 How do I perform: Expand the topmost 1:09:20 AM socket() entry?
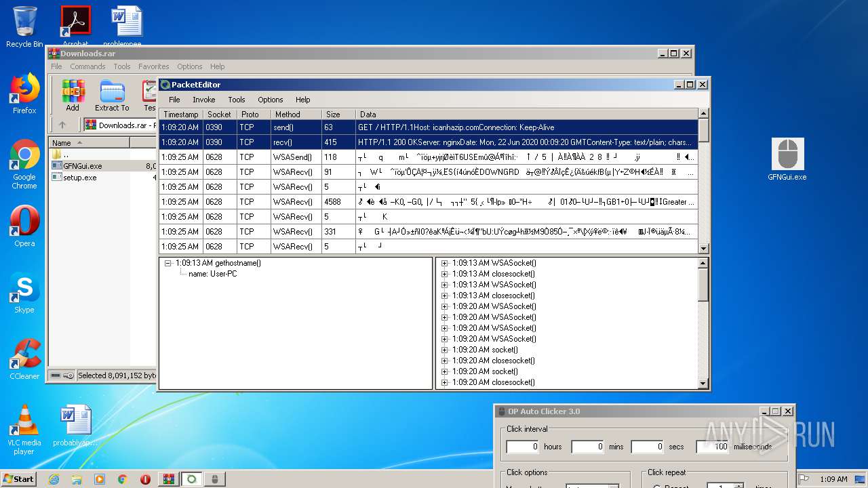coord(445,350)
